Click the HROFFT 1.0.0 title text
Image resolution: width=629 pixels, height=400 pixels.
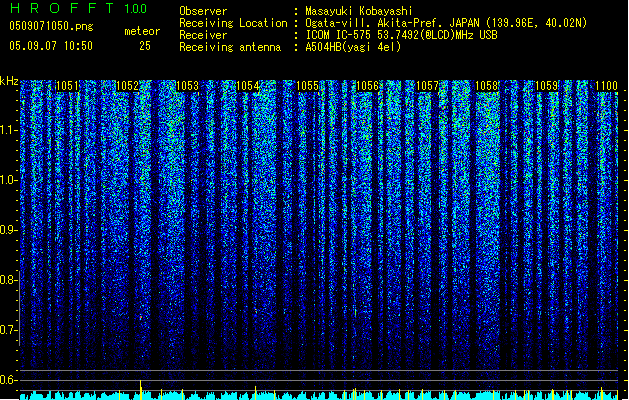point(78,8)
